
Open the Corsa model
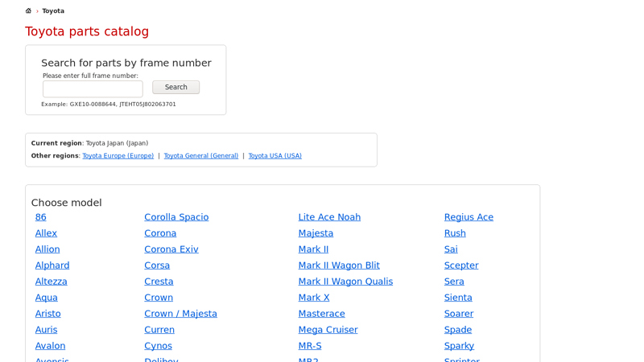(157, 265)
